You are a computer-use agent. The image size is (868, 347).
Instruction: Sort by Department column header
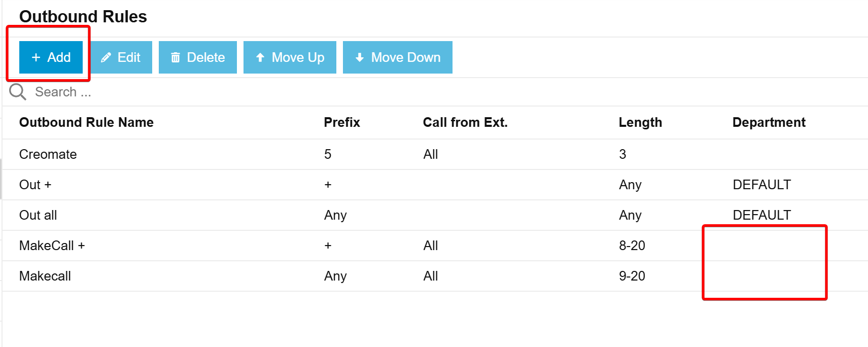click(x=769, y=122)
